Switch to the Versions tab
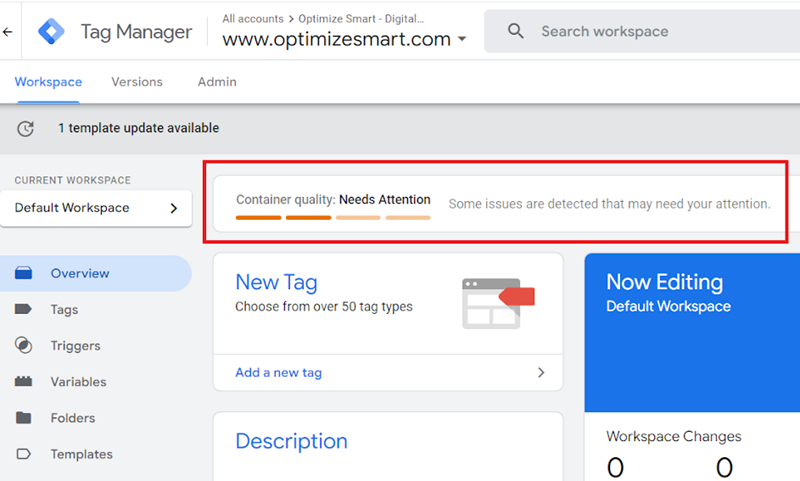This screenshot has height=481, width=800. pyautogui.click(x=137, y=82)
